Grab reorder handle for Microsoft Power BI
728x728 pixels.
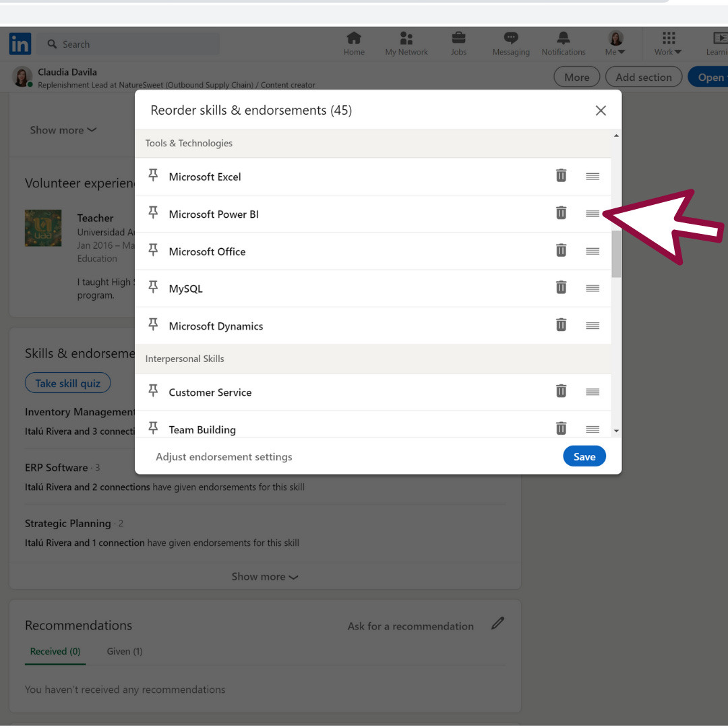click(x=593, y=214)
